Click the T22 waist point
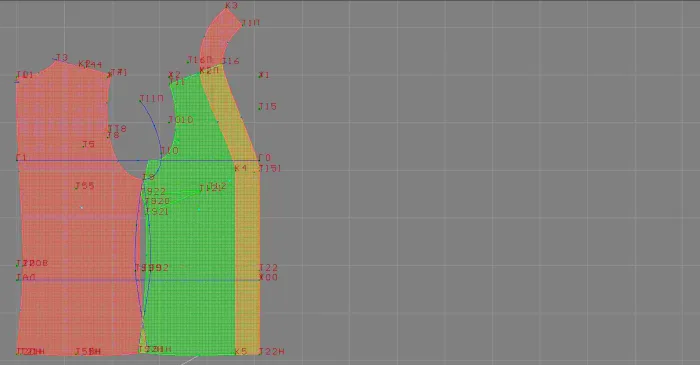700x365 pixels. pos(268,267)
